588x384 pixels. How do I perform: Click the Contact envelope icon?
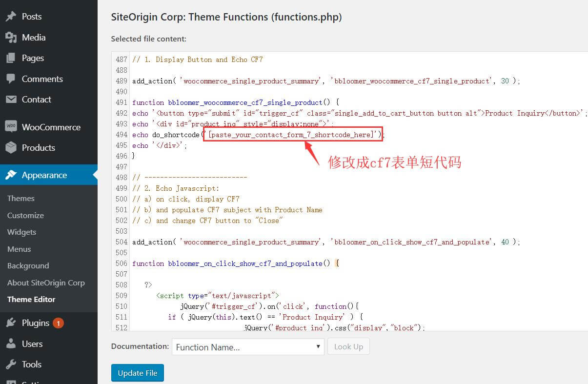pyautogui.click(x=11, y=100)
